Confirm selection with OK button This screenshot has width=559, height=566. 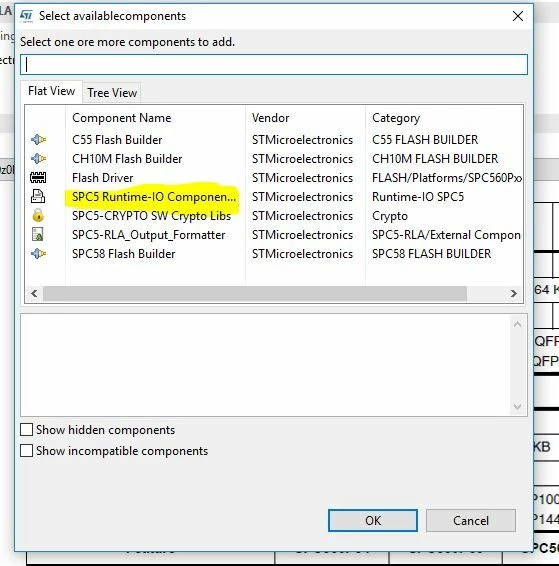373,521
